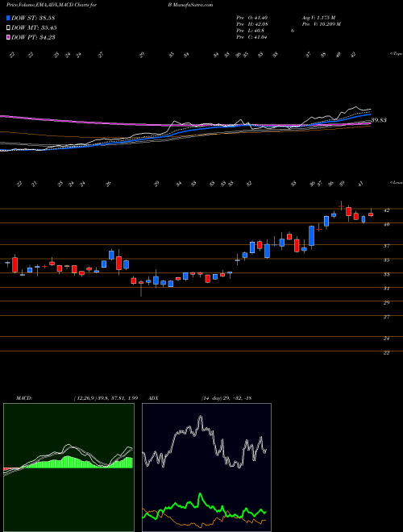
Task: Select the 'DOW MT: 35.45' legend label
Action: (34, 27)
